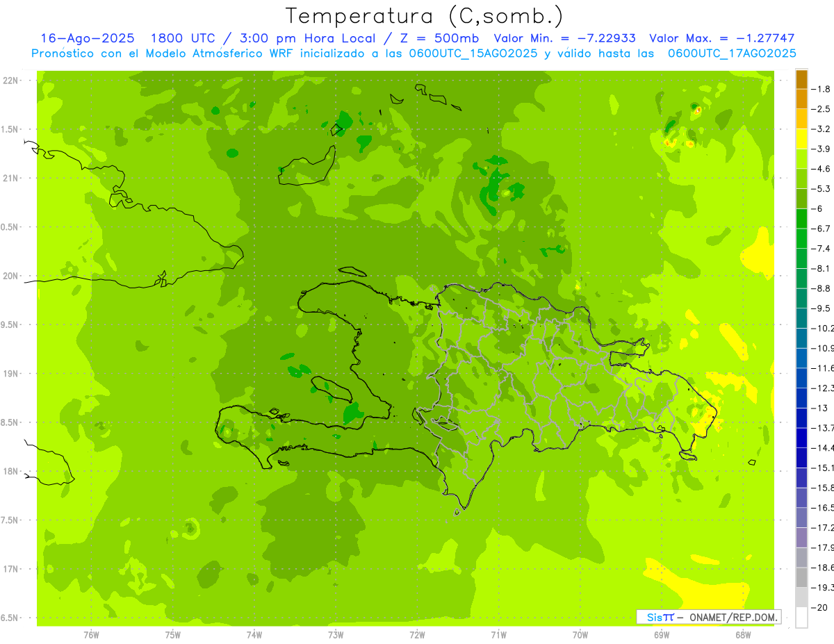Screen dimensions: 834x644
Task: Click the yellow swatch between -3.2 and -3.9
Action: (801, 139)
